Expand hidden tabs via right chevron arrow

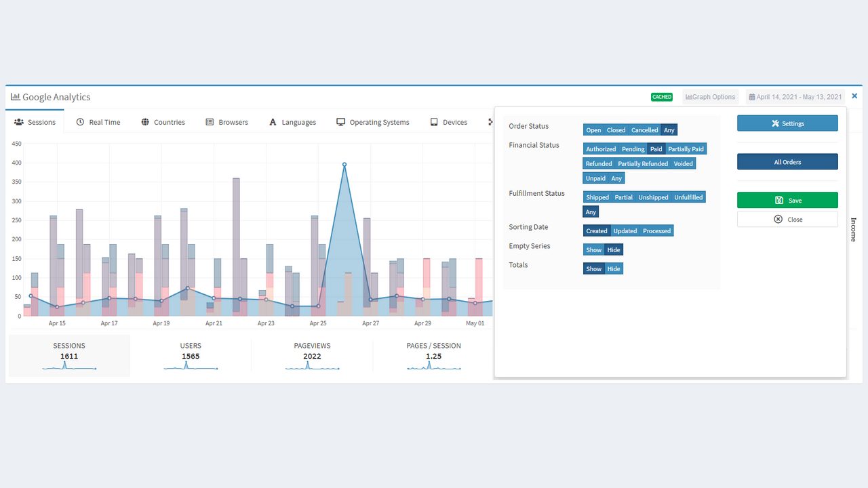pos(490,122)
